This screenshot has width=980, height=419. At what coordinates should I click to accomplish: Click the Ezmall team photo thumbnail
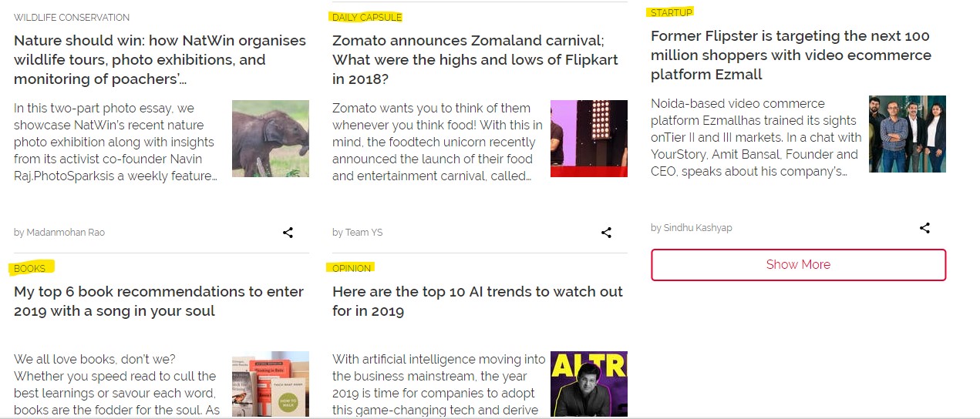coord(907,134)
